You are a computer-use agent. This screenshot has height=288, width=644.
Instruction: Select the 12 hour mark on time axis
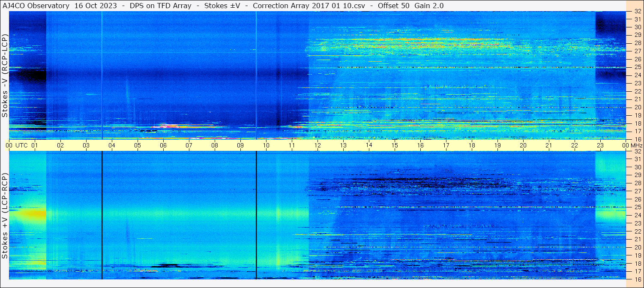(317, 145)
